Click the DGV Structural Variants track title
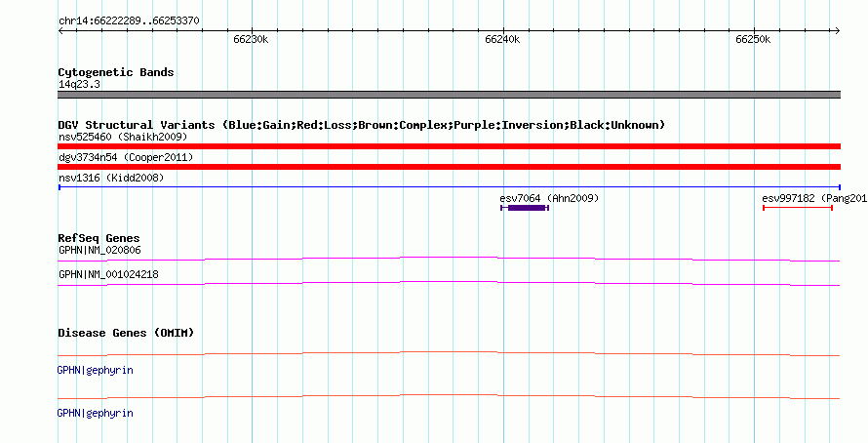The image size is (868, 443). point(362,125)
